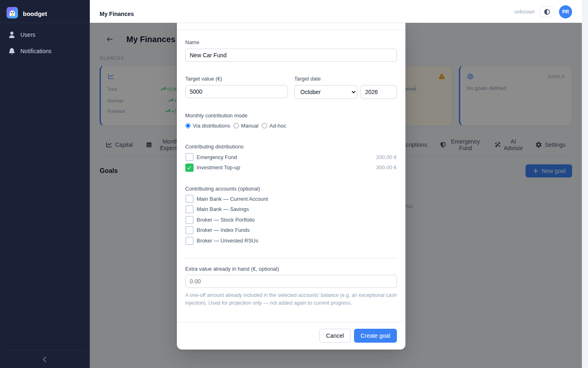Screen dimensions: 588x368
Task: Click the New goal button
Action: pos(549,171)
